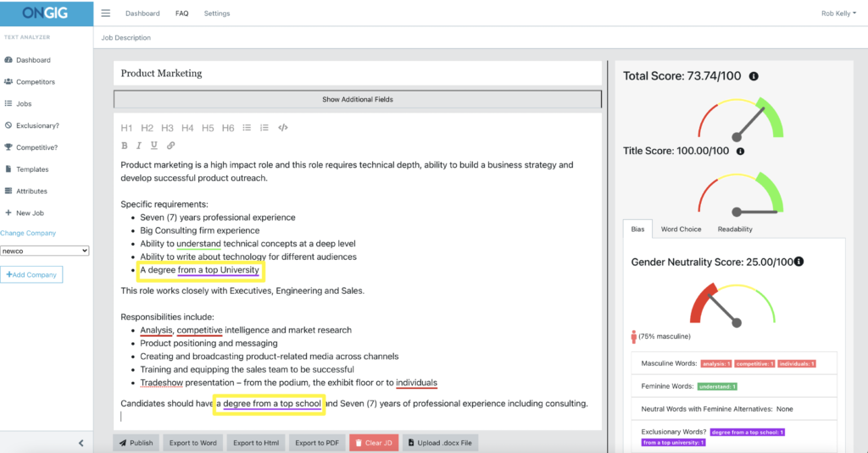Open the Competitive? sidebar item
868x453 pixels.
click(31, 147)
